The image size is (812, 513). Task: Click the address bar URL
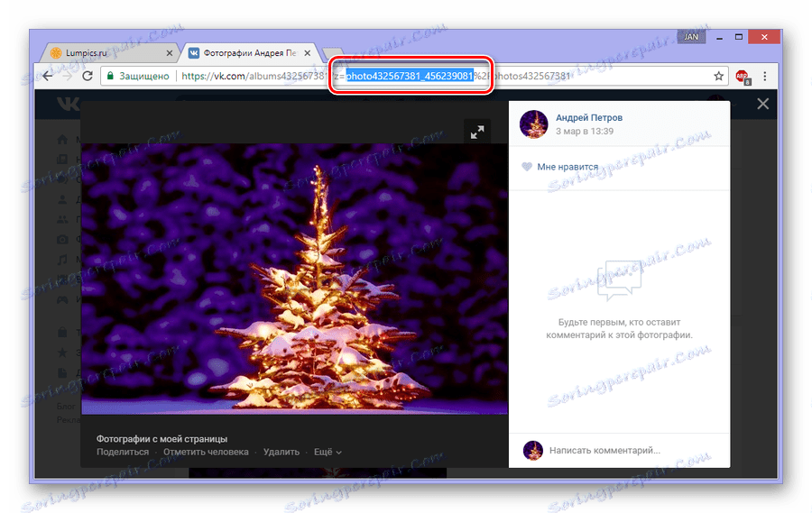click(375, 76)
